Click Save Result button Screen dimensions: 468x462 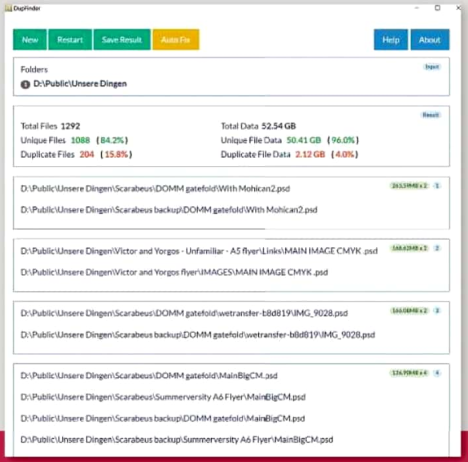pyautogui.click(x=122, y=40)
